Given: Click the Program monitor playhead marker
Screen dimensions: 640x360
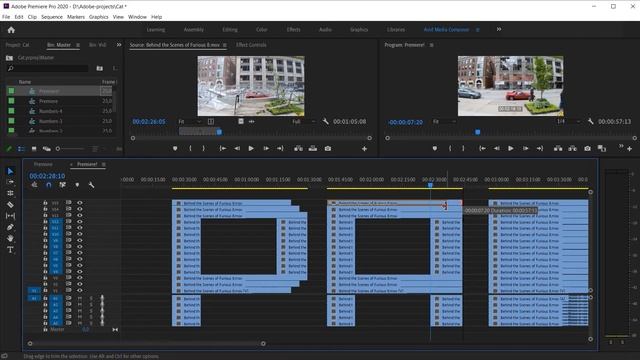Looking at the screenshot, I should coord(478,132).
